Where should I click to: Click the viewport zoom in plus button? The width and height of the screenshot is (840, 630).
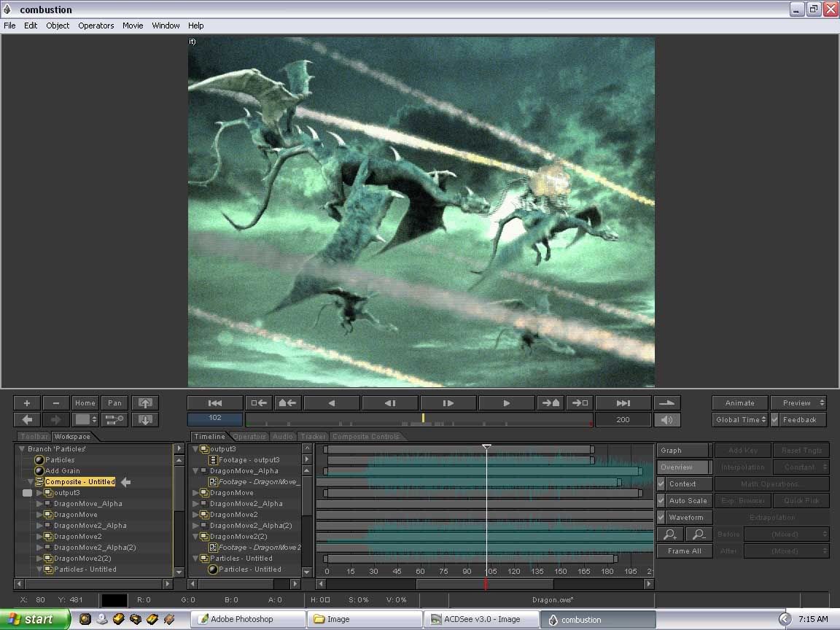click(27, 403)
